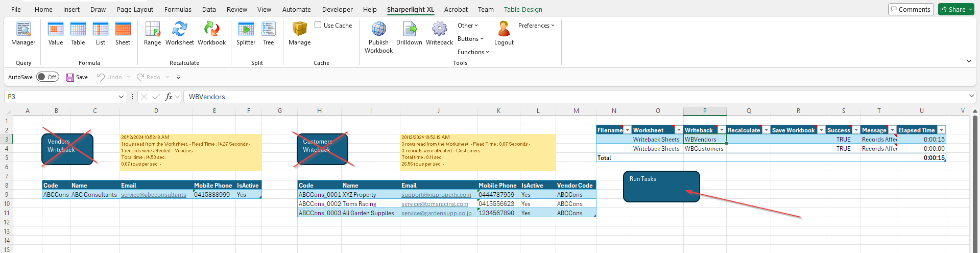Screen dimensions: 980x253
Task: Recalculate the selected Range
Action: point(153,34)
